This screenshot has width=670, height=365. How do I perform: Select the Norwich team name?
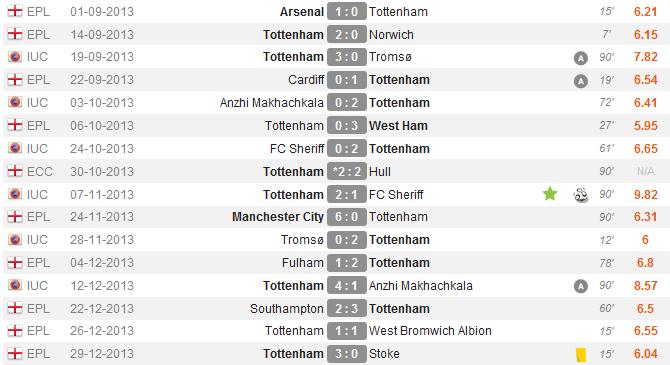point(391,35)
